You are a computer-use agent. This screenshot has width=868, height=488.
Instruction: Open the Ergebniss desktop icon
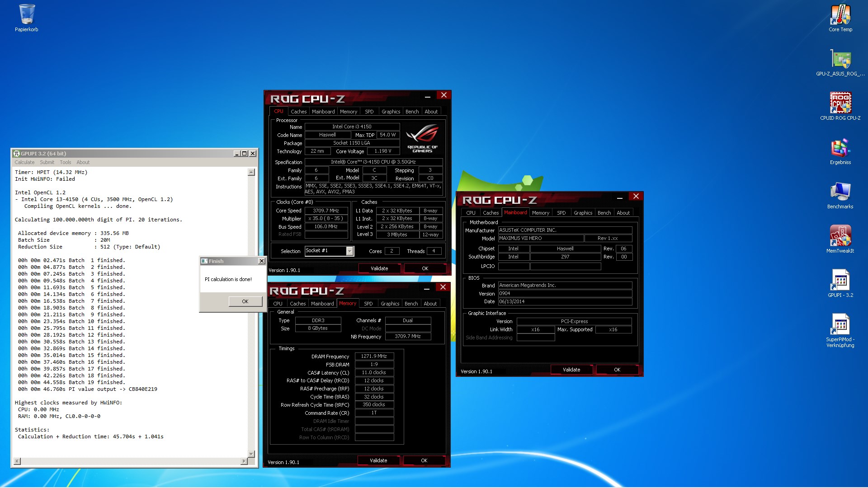click(x=840, y=151)
